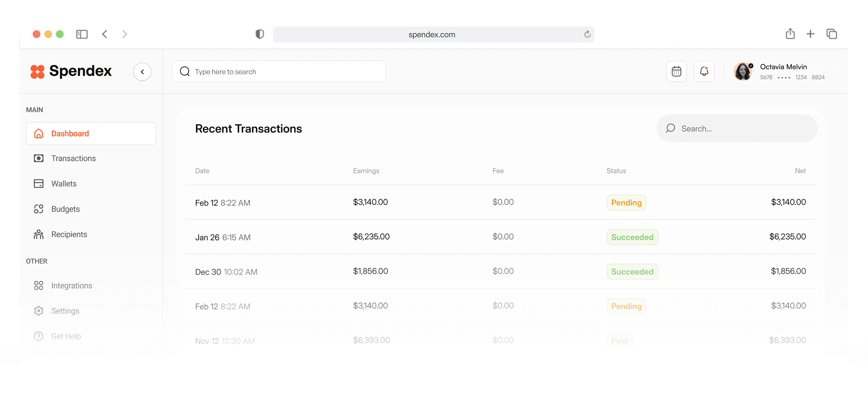Open the Recipients people icon
The height and width of the screenshot is (393, 868).
click(x=39, y=234)
